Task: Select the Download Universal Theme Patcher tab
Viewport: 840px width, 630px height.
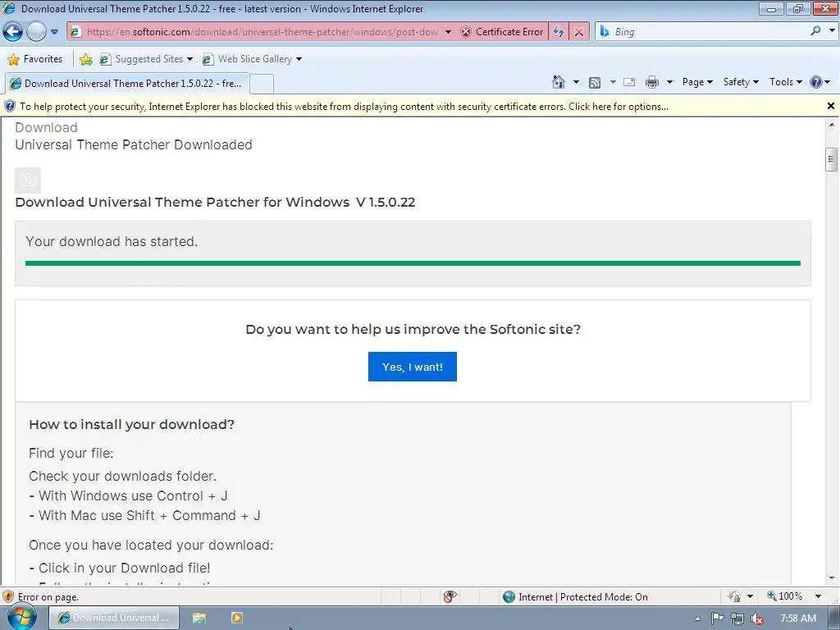Action: point(126,84)
